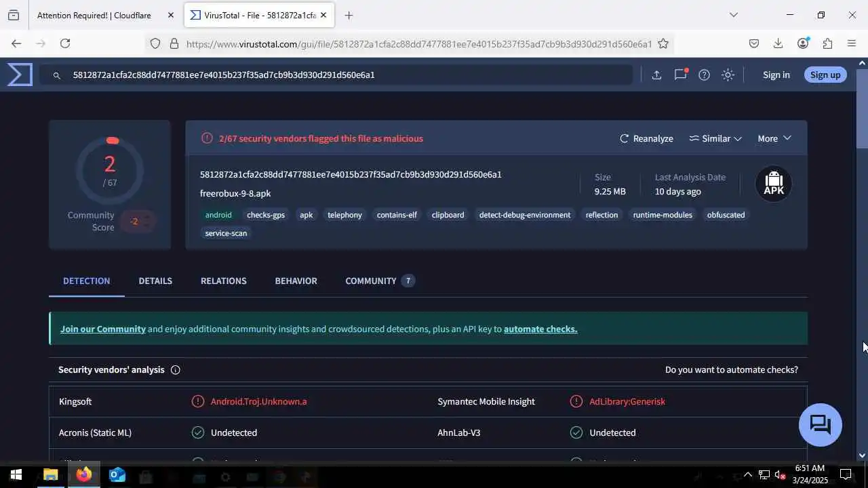Click the detect-debug-environment tag
The image size is (868, 488).
[525, 215]
